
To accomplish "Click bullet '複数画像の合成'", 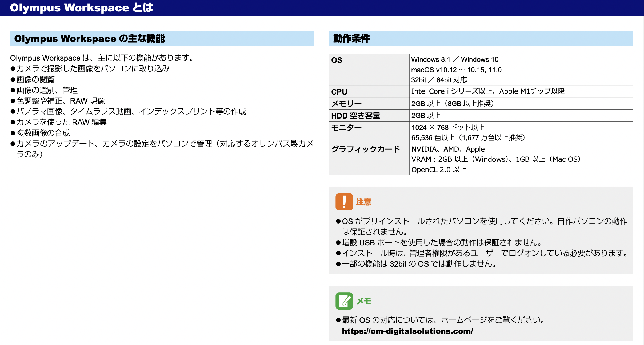I will point(40,133).
